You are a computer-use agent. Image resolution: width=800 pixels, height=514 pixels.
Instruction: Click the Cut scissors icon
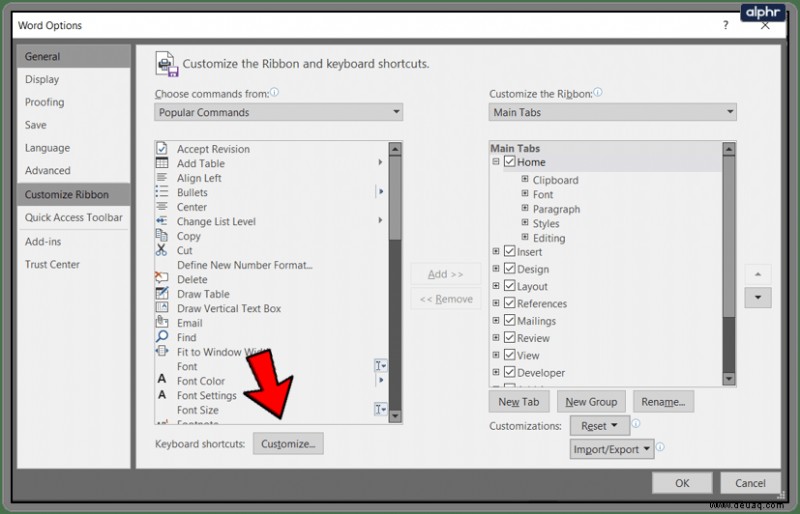(x=162, y=250)
